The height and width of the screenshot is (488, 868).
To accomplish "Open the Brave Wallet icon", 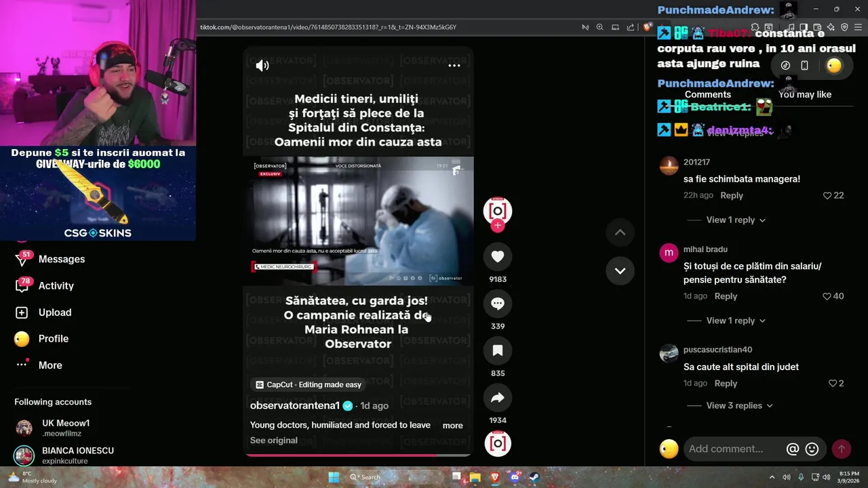I will [818, 27].
